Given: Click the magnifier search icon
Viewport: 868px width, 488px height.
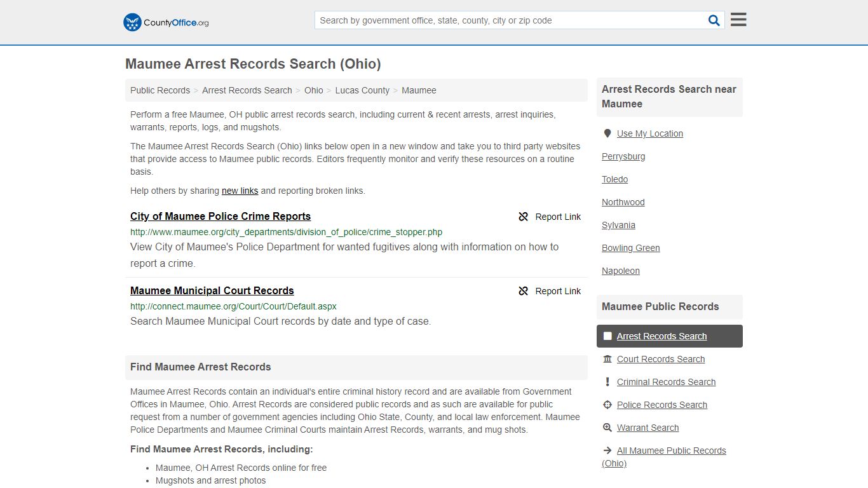Looking at the screenshot, I should tap(714, 20).
